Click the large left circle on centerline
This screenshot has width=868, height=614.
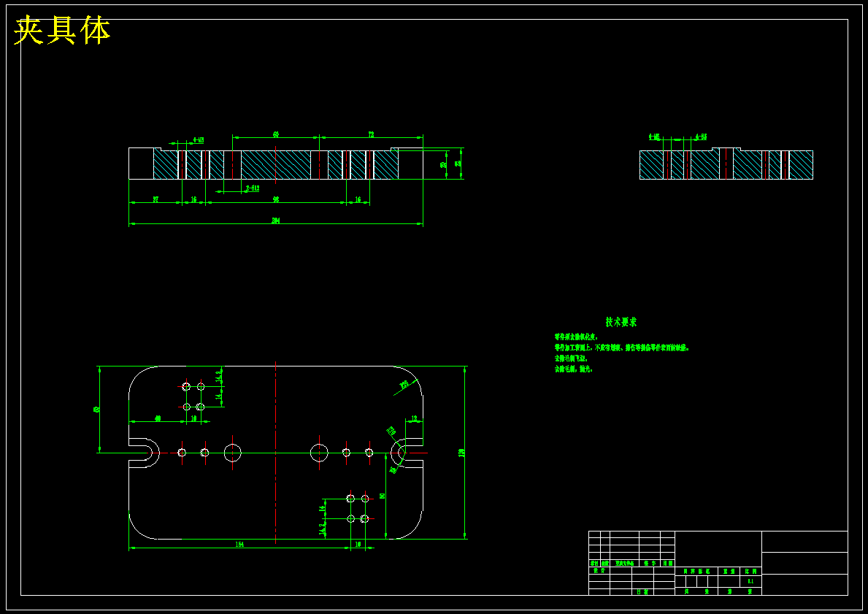[x=232, y=453]
